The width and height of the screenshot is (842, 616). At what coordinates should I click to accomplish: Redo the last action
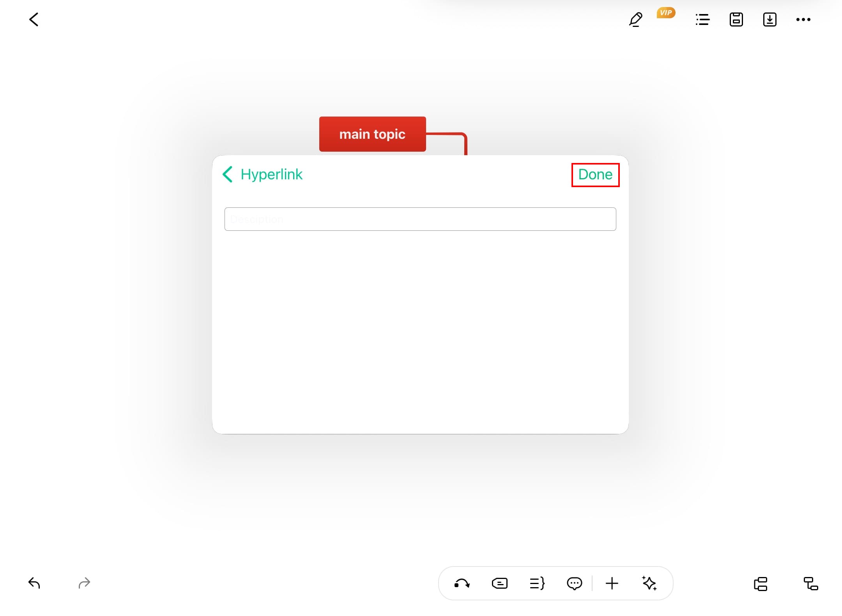(84, 583)
